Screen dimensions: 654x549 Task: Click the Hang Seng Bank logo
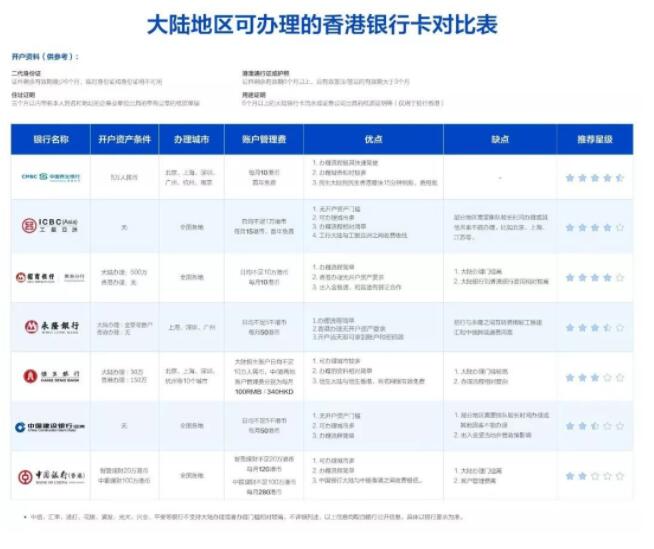pyautogui.click(x=51, y=376)
